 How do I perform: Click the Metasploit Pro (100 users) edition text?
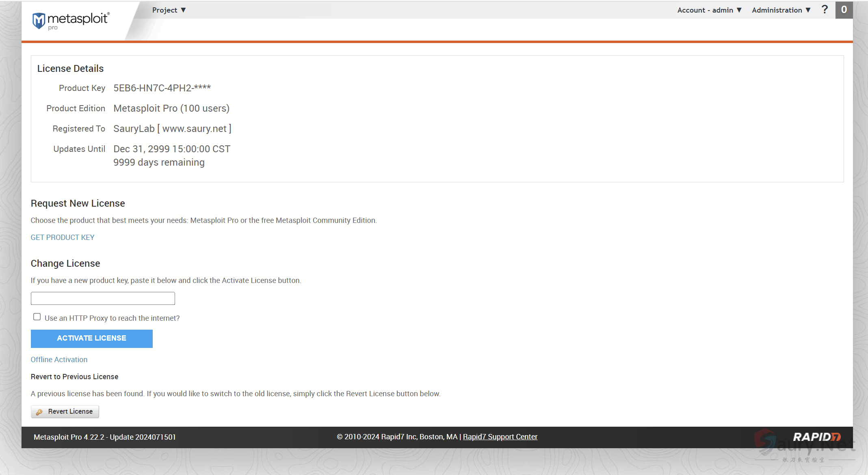171,108
